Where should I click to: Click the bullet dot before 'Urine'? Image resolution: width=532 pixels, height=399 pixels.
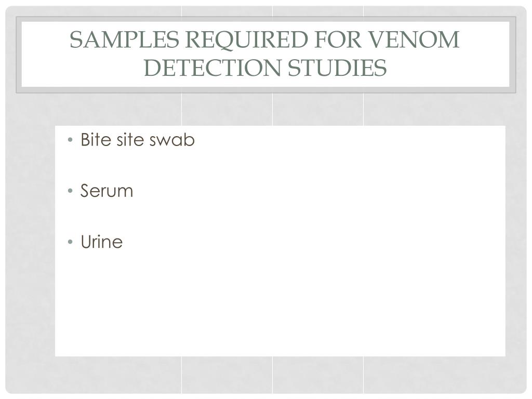click(x=70, y=242)
